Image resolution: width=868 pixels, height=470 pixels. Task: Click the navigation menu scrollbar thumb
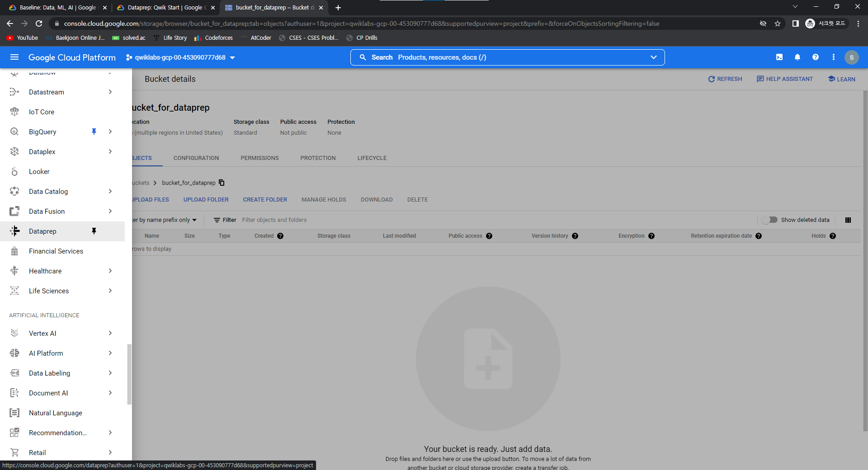(129, 374)
